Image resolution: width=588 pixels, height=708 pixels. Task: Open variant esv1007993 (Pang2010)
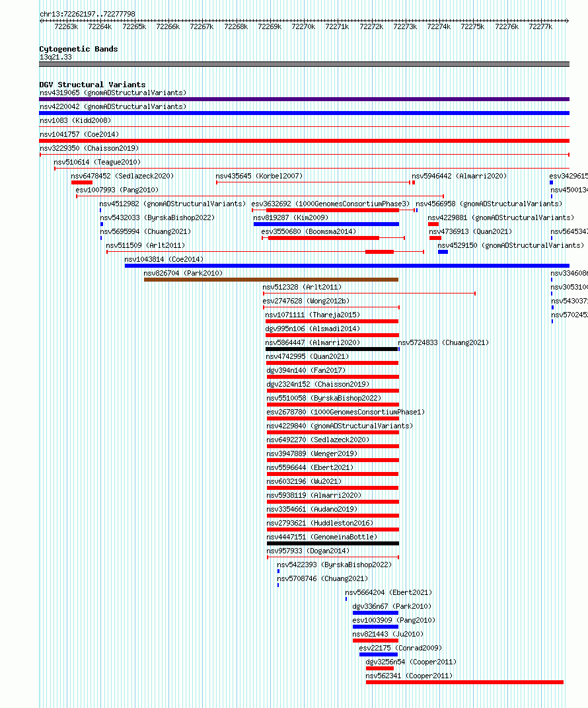(117, 190)
